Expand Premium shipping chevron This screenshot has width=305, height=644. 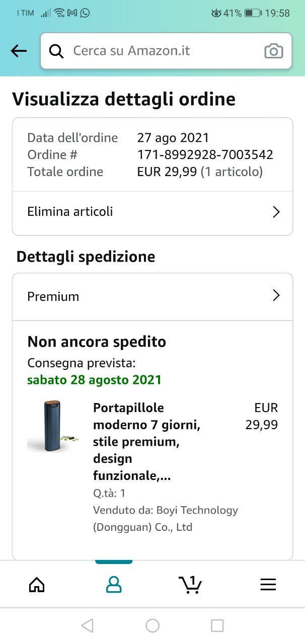(x=276, y=295)
